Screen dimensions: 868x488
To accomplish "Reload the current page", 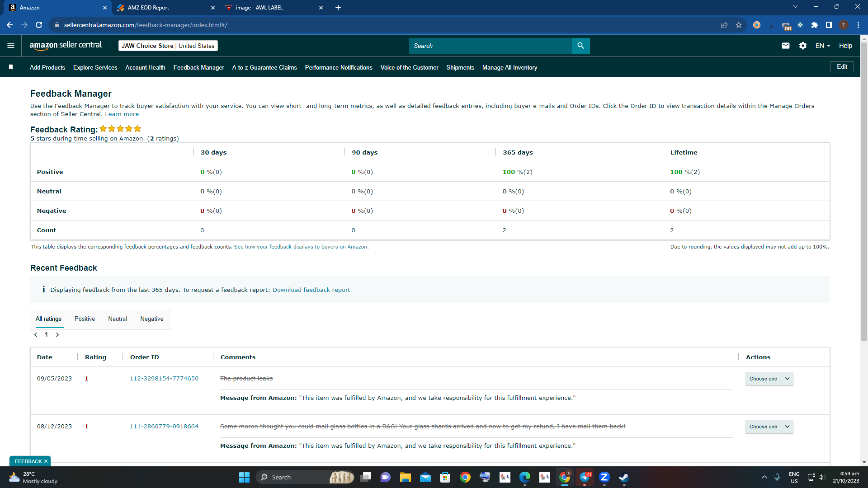I will tap(39, 25).
